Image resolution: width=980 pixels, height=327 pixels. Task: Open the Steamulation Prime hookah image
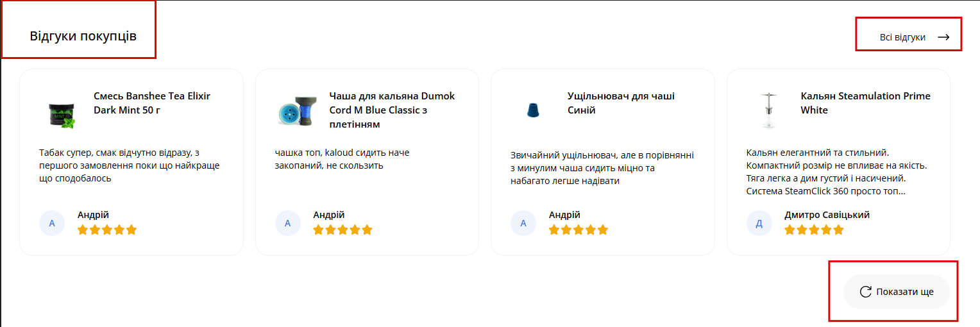(x=765, y=110)
